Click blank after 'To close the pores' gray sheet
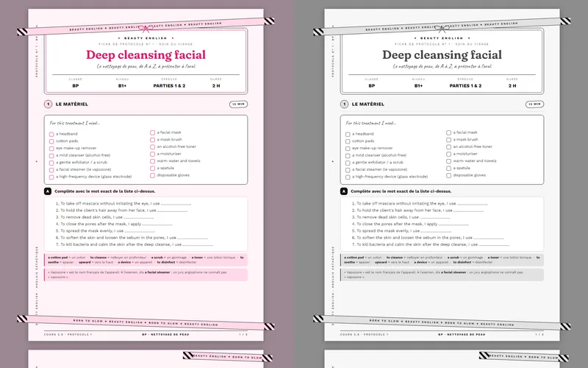Image resolution: width=588 pixels, height=368 pixels. tap(453, 224)
